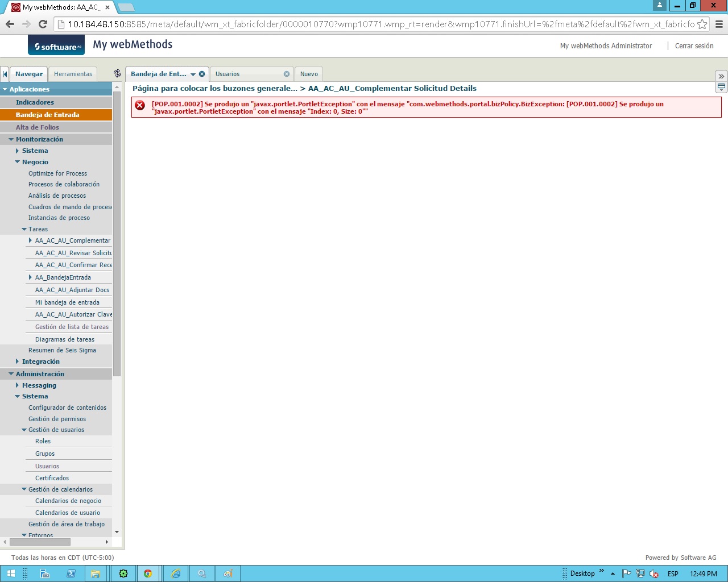
Task: Open Optimize for Process
Action: click(x=57, y=173)
